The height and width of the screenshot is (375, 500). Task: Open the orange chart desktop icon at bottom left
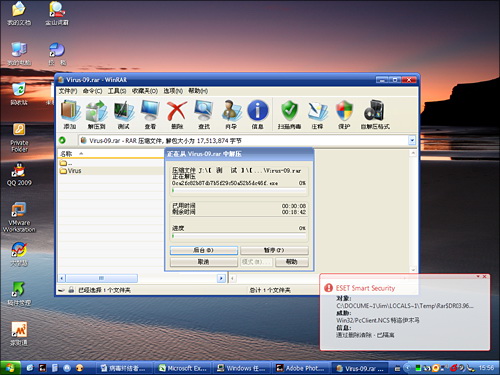(19, 334)
